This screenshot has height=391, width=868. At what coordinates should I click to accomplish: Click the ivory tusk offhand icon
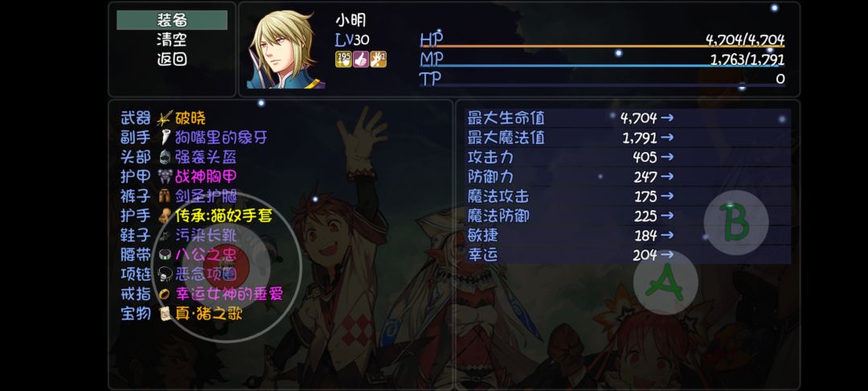coord(165,138)
